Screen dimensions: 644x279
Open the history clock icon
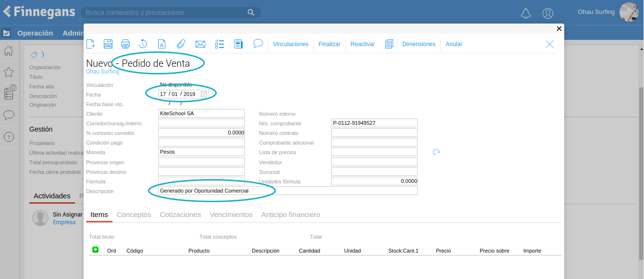[x=143, y=44]
